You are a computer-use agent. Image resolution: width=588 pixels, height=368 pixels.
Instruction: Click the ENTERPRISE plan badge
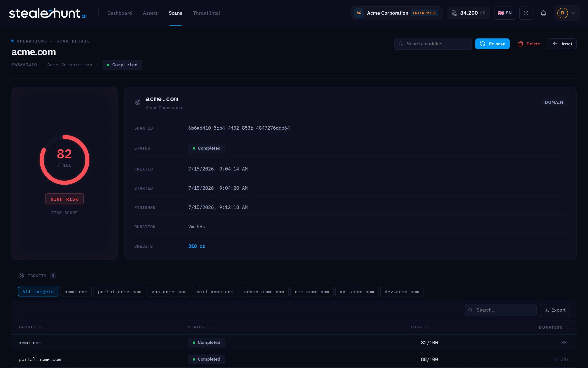tap(424, 13)
